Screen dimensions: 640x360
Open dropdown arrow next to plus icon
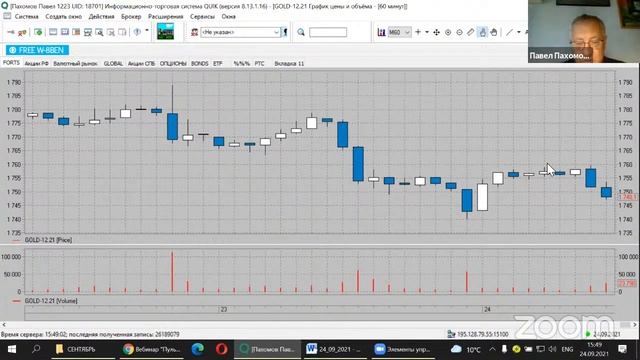click(x=427, y=32)
